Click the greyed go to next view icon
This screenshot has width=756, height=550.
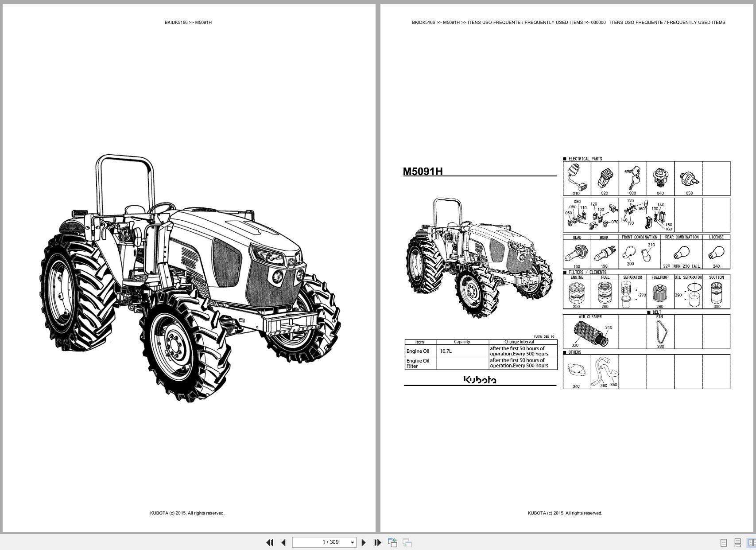tap(407, 542)
